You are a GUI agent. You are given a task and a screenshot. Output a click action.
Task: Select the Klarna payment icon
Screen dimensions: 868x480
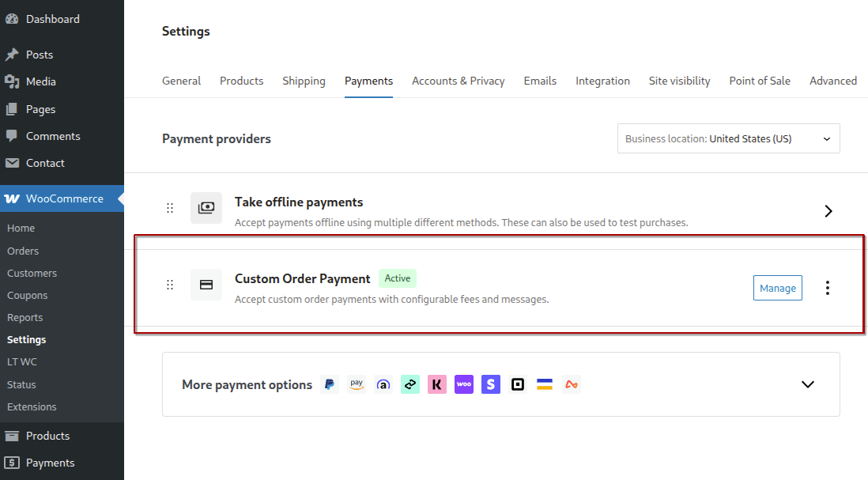pos(437,384)
